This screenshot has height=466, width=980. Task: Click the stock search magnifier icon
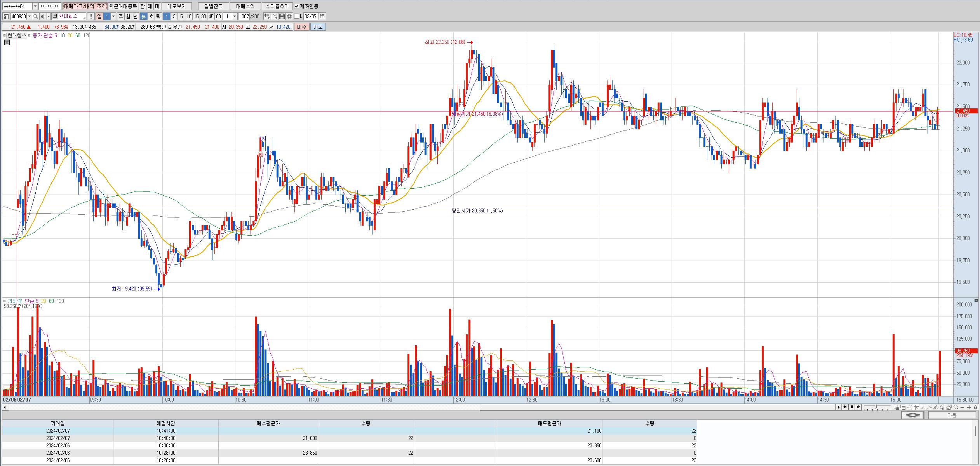pyautogui.click(x=36, y=16)
